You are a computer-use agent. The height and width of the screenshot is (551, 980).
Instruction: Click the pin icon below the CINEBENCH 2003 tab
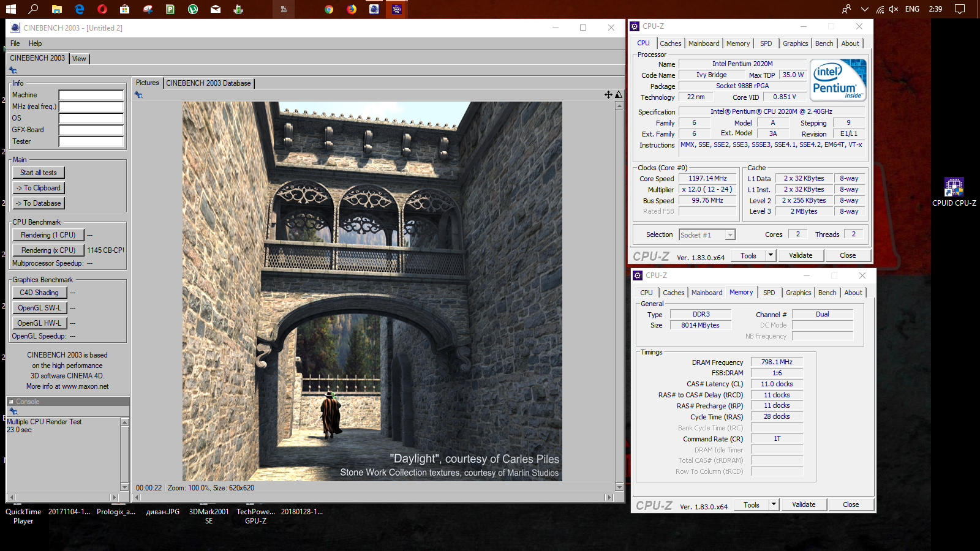pos(13,70)
